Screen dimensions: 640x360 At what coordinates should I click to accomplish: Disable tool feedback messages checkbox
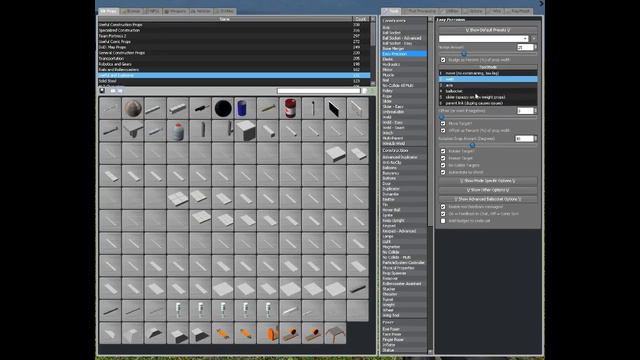(x=443, y=207)
